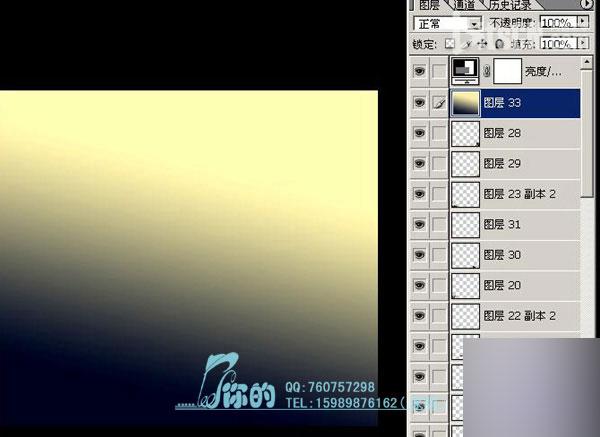
Task: Switch to the 历史记录 history tab
Action: point(511,5)
